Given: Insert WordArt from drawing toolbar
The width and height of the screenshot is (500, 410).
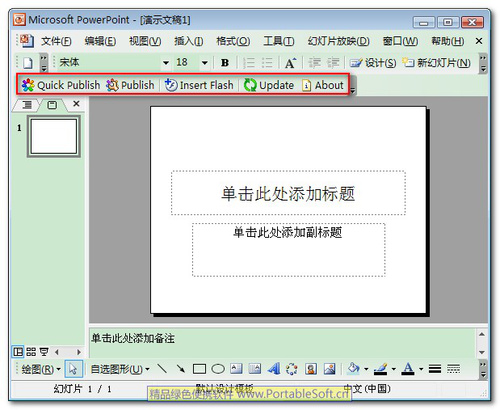Looking at the screenshot, I should pos(274,369).
